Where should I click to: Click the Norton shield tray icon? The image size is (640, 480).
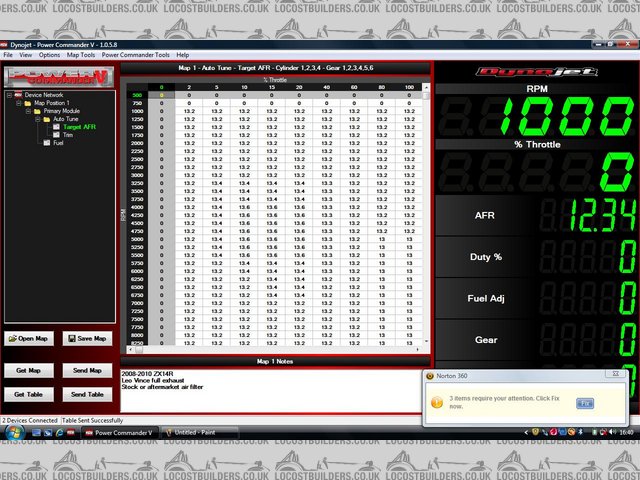point(535,432)
